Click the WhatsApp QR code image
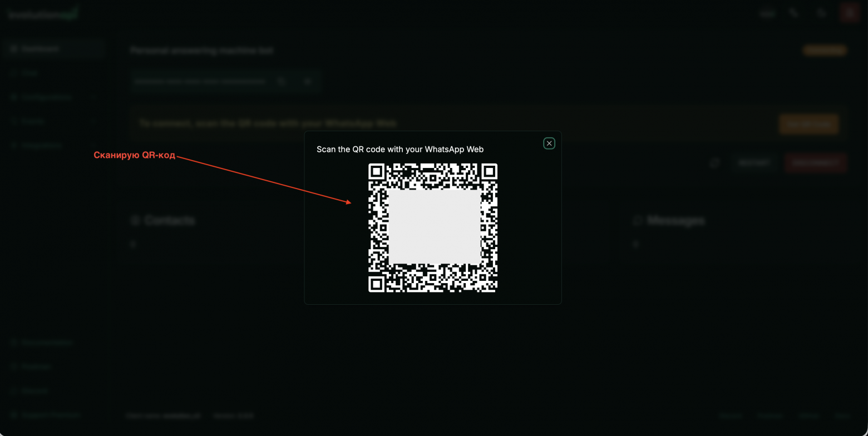868x436 pixels. point(433,227)
